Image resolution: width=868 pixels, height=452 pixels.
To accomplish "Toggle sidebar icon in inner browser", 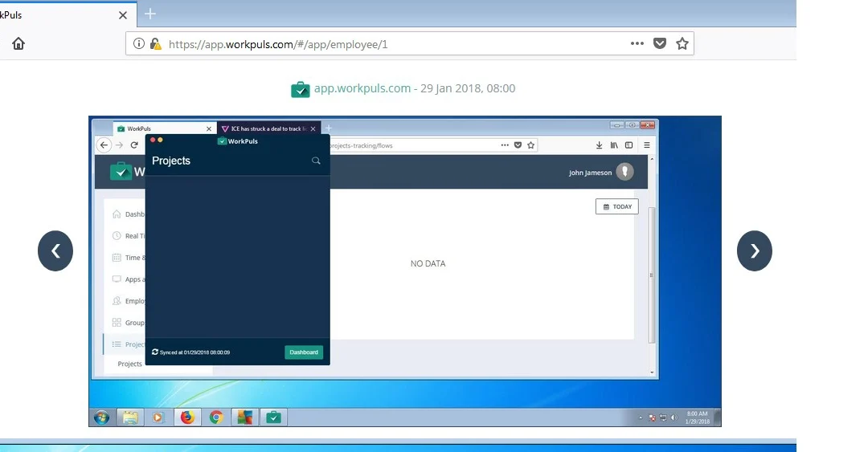I will (x=628, y=145).
